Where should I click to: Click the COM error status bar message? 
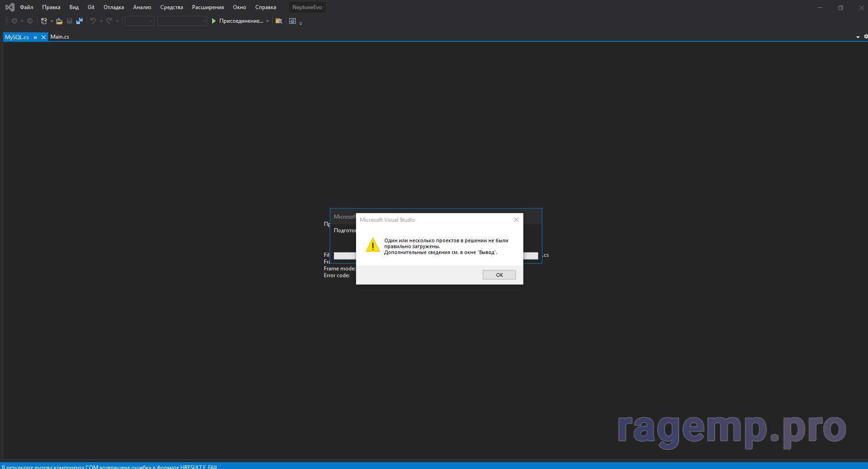[110, 467]
